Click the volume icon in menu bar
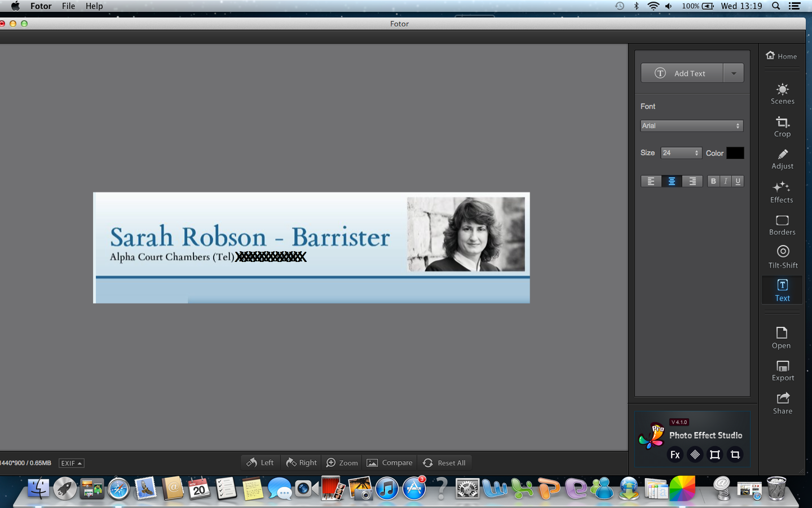Image resolution: width=812 pixels, height=508 pixels. [669, 6]
